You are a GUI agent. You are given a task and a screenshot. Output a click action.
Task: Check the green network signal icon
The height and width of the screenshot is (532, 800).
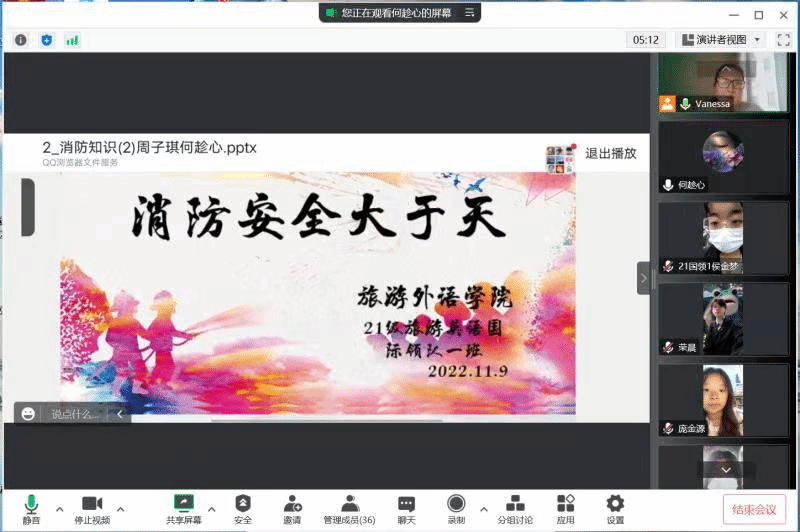(72, 40)
